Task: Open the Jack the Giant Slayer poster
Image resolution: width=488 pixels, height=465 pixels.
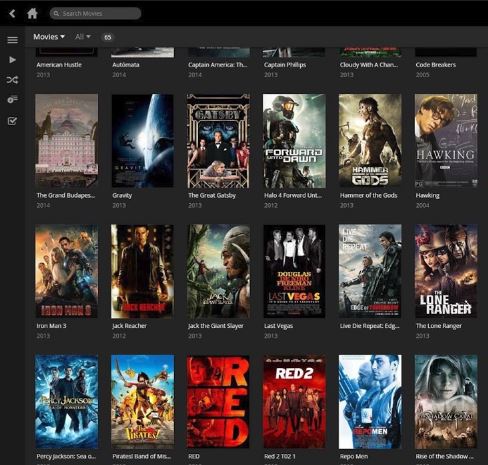Action: pyautogui.click(x=218, y=271)
